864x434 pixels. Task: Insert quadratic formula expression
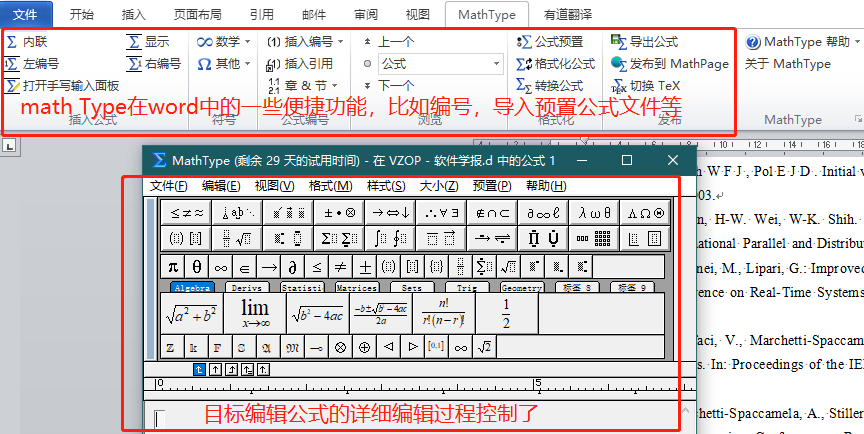pyautogui.click(x=381, y=314)
